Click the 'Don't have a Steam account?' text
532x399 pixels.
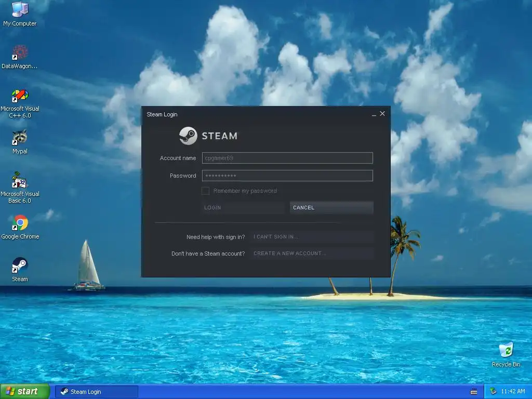tap(208, 254)
